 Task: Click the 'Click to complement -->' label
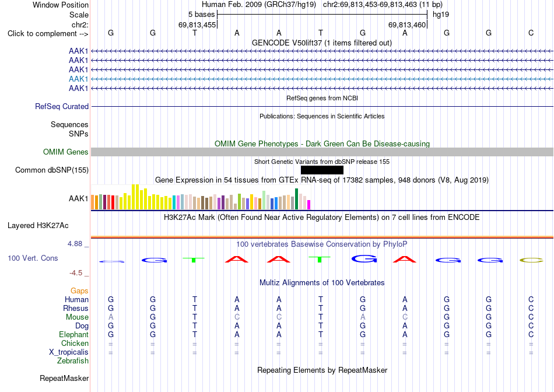[48, 34]
